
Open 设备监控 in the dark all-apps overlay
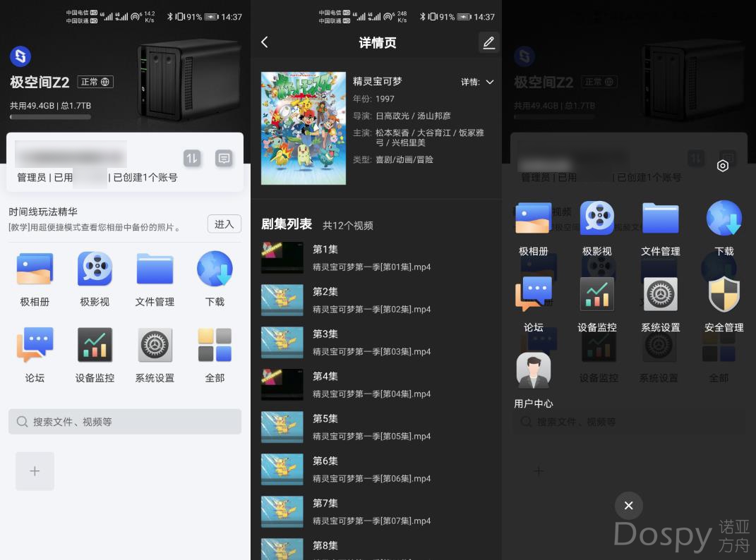coord(597,294)
